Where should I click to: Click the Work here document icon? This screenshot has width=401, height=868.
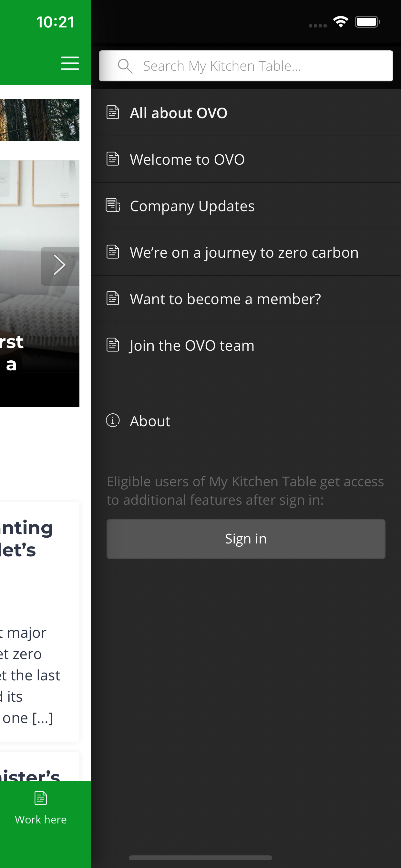click(x=41, y=798)
